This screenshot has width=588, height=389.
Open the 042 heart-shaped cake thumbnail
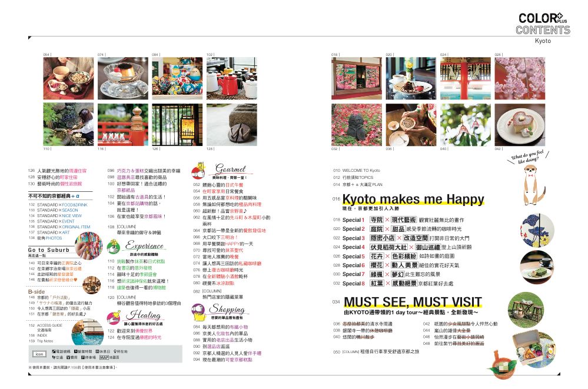(520, 125)
